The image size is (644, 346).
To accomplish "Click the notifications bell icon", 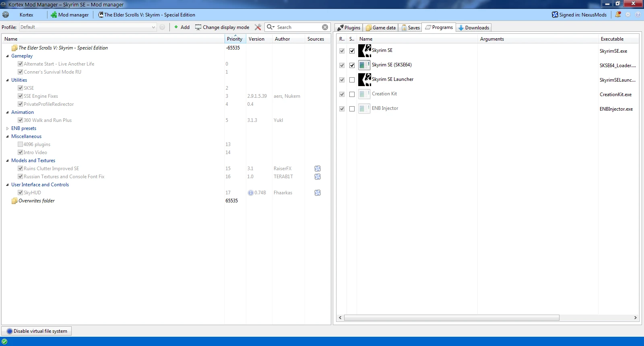I will click(x=618, y=14).
